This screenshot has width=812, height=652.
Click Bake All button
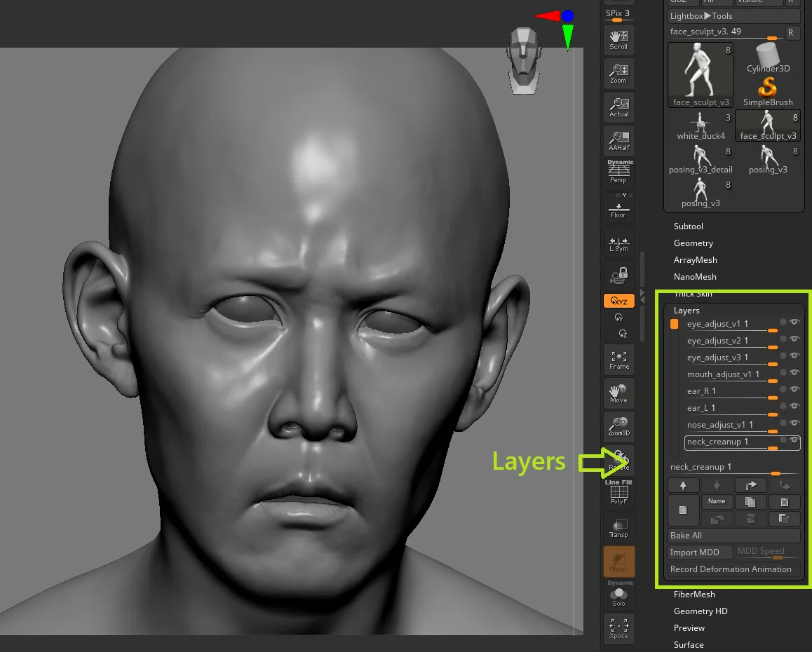click(733, 536)
